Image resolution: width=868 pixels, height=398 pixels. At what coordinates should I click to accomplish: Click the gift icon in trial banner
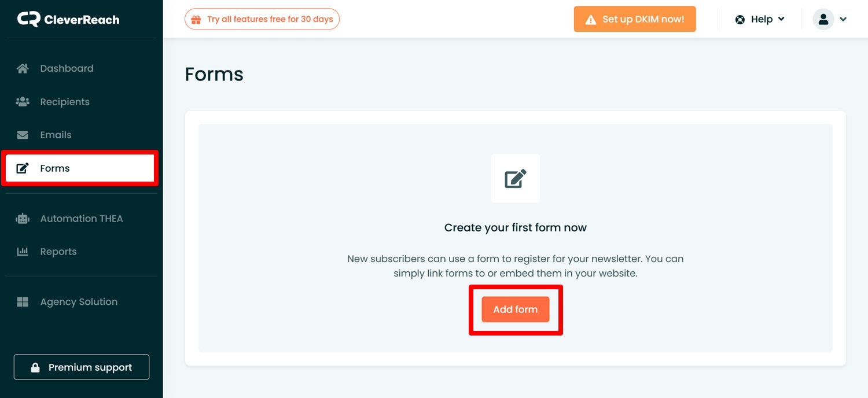[x=196, y=19]
